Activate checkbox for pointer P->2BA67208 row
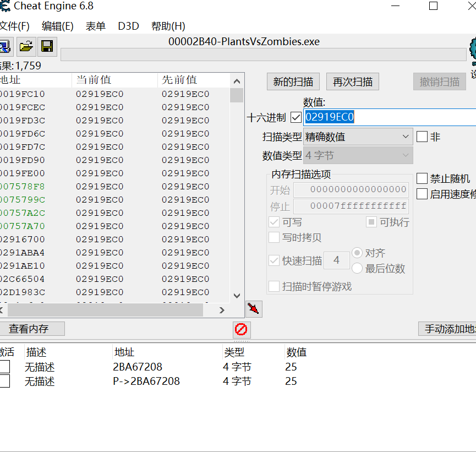 (4, 381)
